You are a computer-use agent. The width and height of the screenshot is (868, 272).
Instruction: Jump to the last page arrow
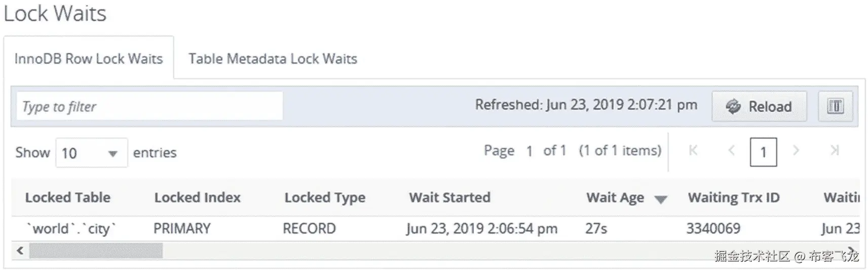(835, 150)
